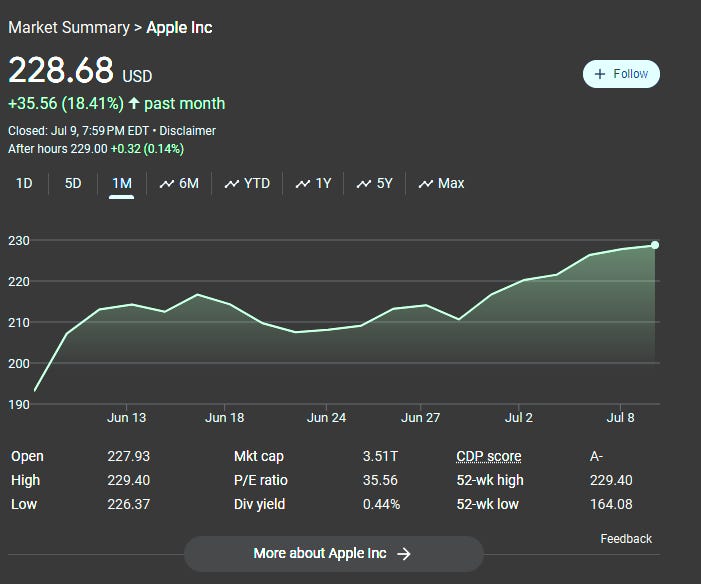Select the 1D time range tab
Viewport: 701px width, 584px height.
[x=24, y=183]
